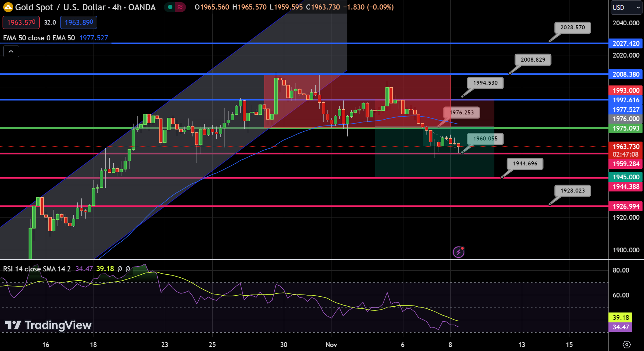Image resolution: width=644 pixels, height=351 pixels.
Task: Click the purple lightning event icon
Action: (458, 252)
